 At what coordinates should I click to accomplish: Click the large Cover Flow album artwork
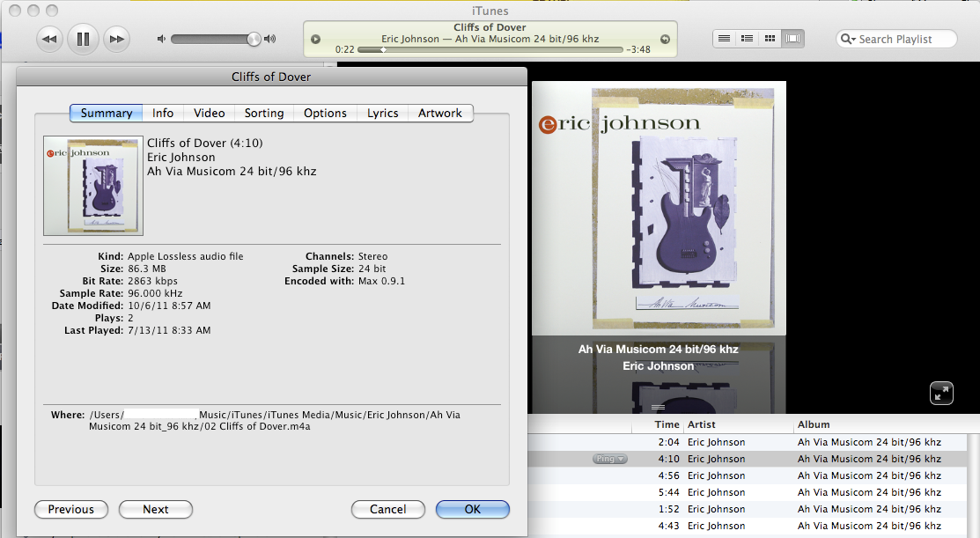click(x=659, y=208)
